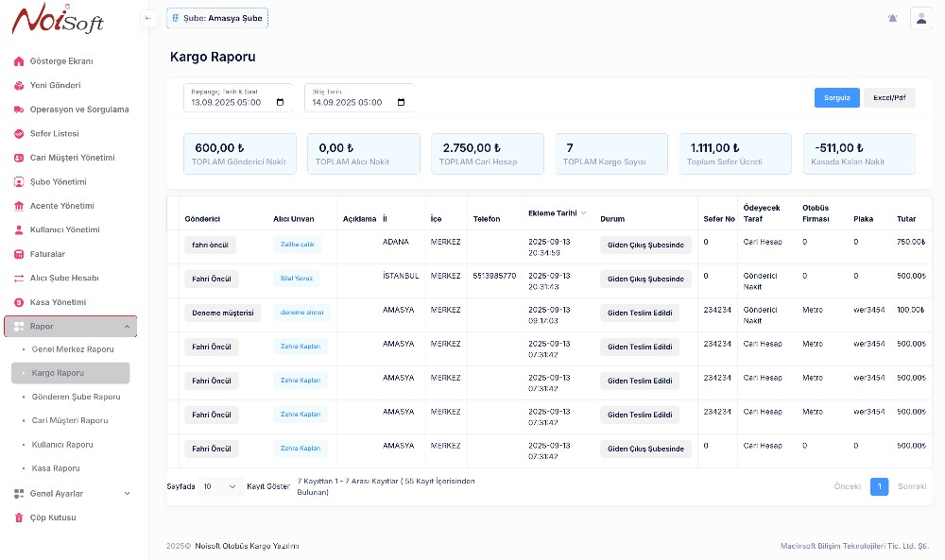Open the page size dropdown showing 10
The image size is (945, 560).
pyautogui.click(x=220, y=486)
